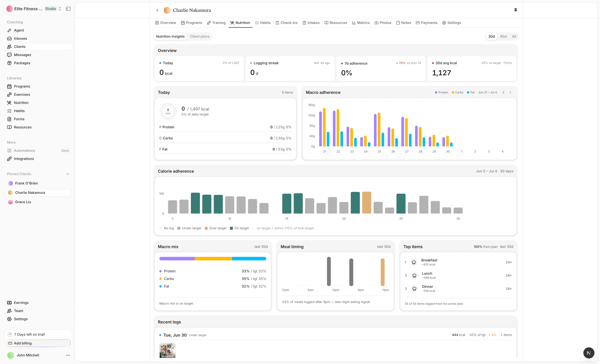The width and height of the screenshot is (600, 364).
Task: Select pinned client Grace Liu
Action: pyautogui.click(x=38, y=202)
